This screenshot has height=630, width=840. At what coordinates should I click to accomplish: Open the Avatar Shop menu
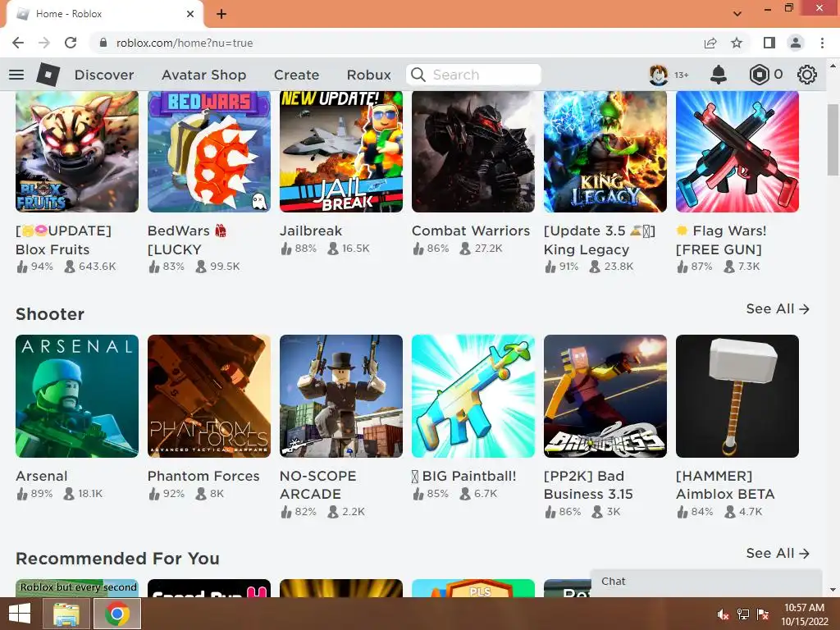203,75
